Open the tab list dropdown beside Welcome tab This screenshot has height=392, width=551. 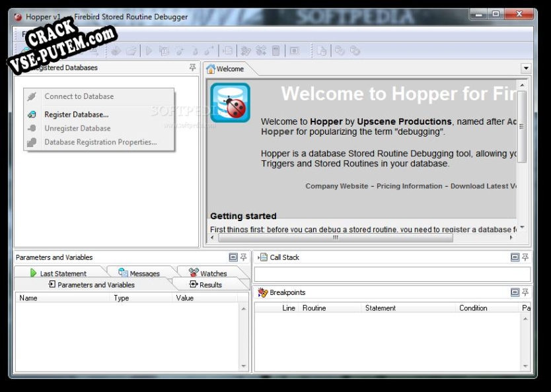point(526,68)
